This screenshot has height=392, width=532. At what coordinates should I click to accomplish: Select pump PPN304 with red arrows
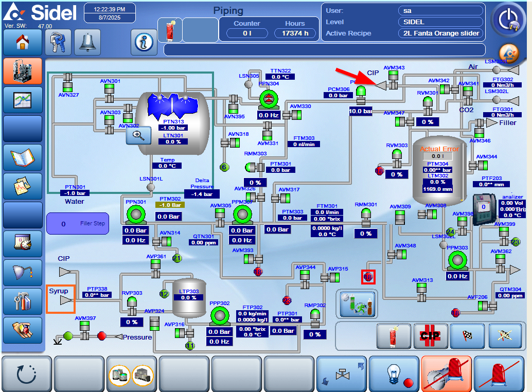(x=269, y=99)
